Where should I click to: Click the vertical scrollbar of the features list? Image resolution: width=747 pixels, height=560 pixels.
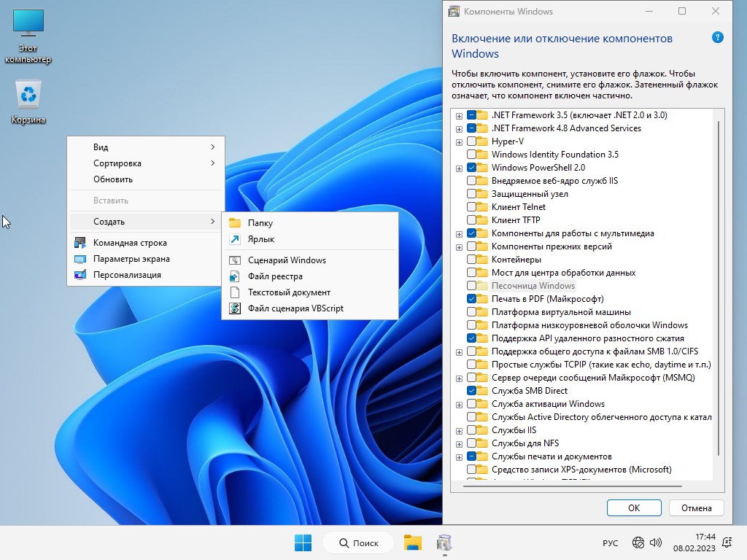tap(718, 288)
